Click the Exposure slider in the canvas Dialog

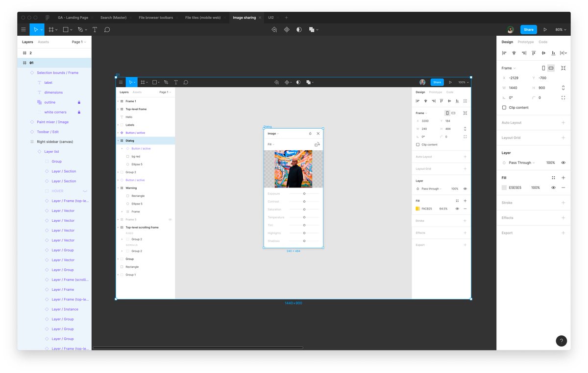[304, 194]
